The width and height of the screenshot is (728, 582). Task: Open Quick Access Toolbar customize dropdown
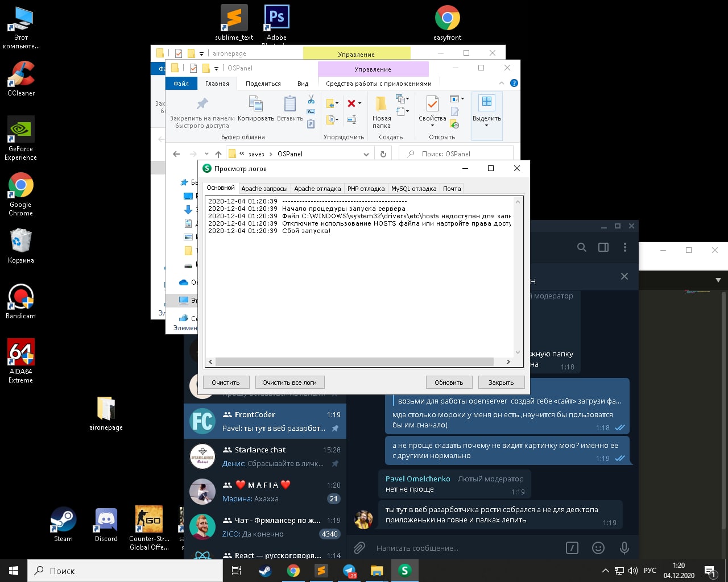click(216, 68)
